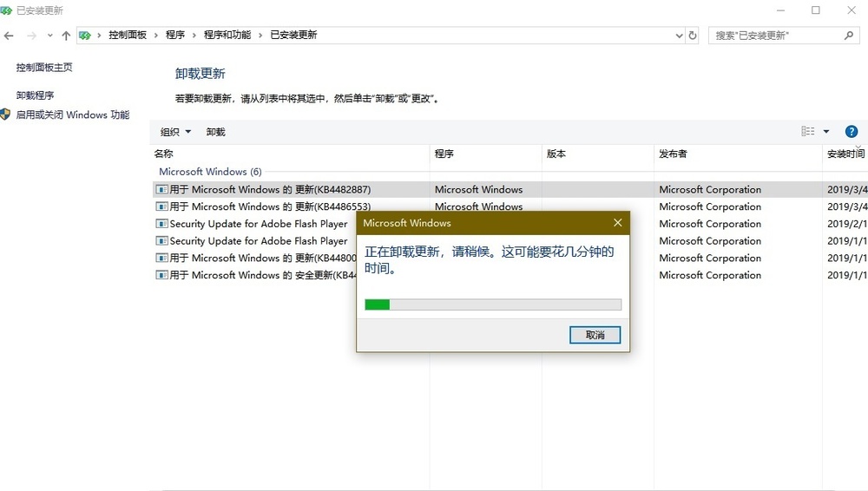This screenshot has height=491, width=868.
Task: Close the Microsoft Windows uninstall dialog
Action: pyautogui.click(x=617, y=223)
